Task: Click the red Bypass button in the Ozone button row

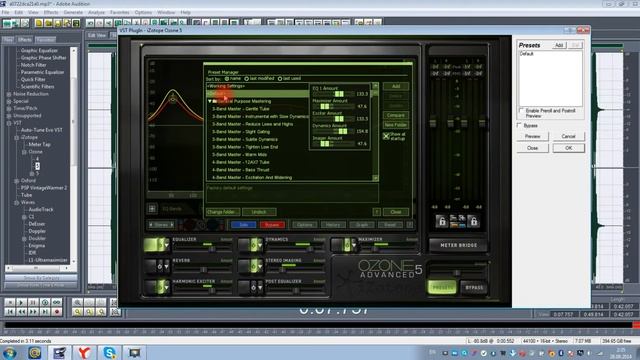Action: click(x=272, y=225)
